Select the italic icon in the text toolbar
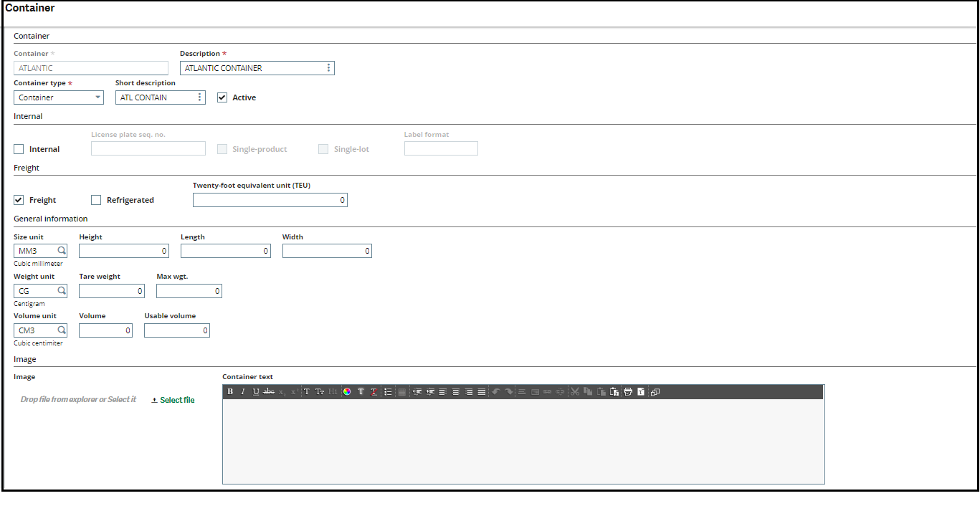The image size is (980, 506). pyautogui.click(x=242, y=392)
